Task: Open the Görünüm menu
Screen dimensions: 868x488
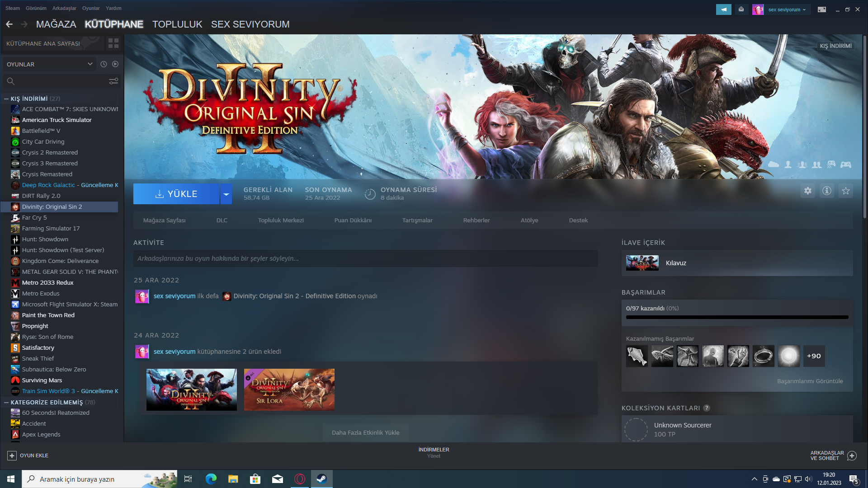Action: 36,8
